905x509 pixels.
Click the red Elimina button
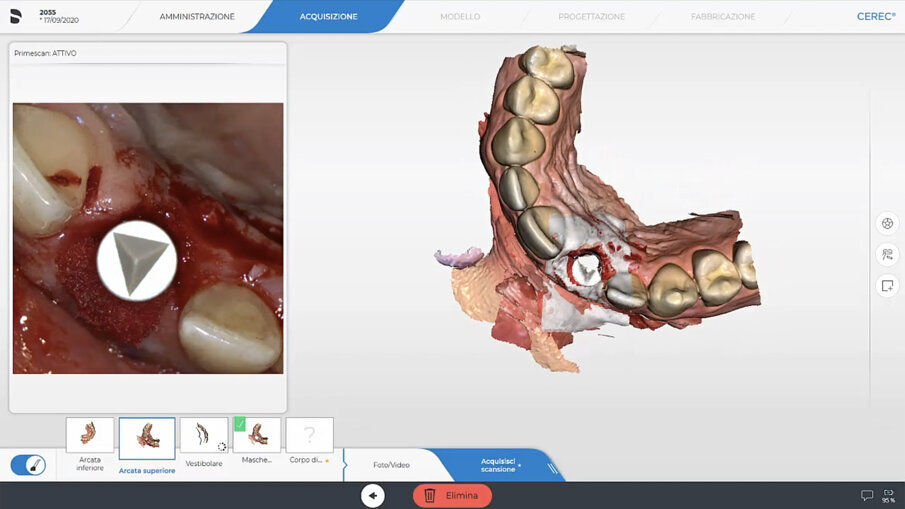pyautogui.click(x=452, y=495)
